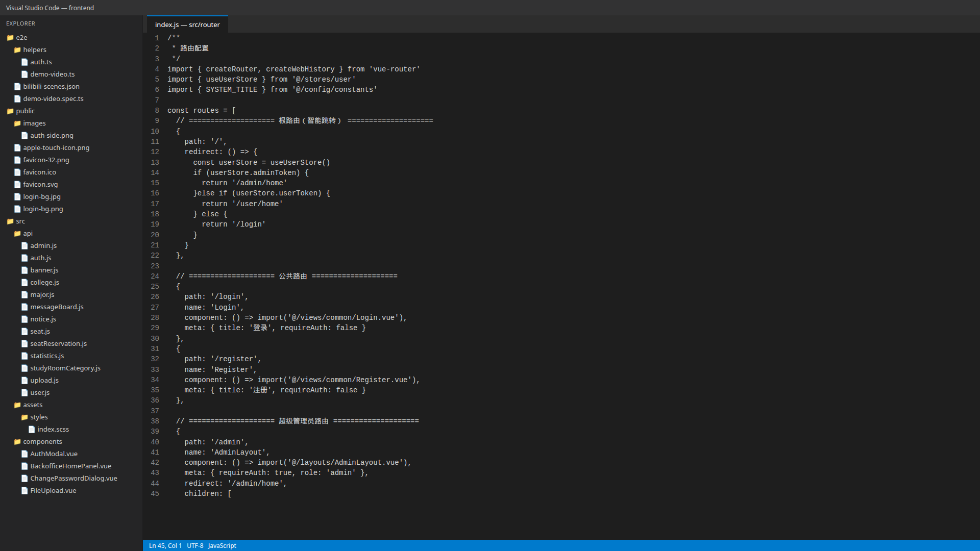This screenshot has width=980, height=551.
Task: Collapse the src folder
Action: (x=71, y=221)
